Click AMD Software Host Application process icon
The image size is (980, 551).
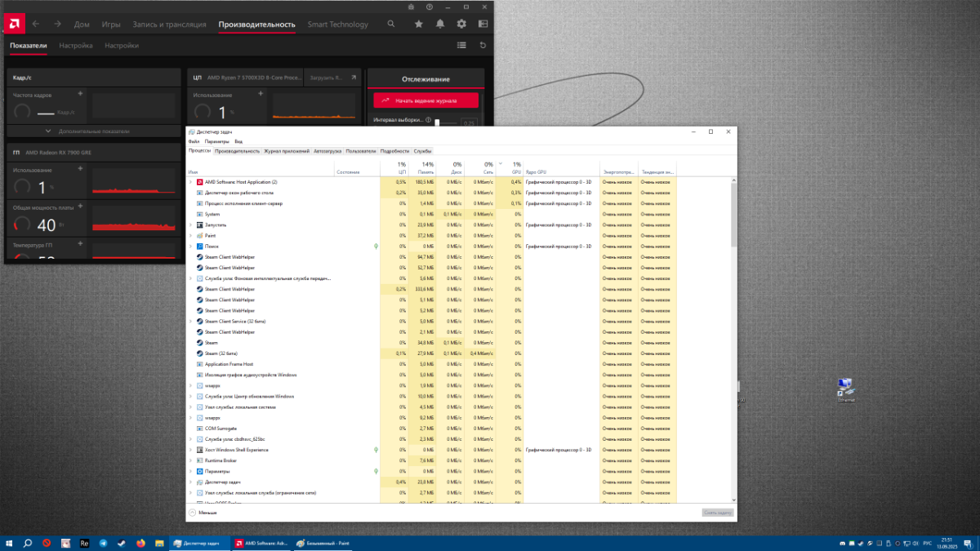click(200, 181)
